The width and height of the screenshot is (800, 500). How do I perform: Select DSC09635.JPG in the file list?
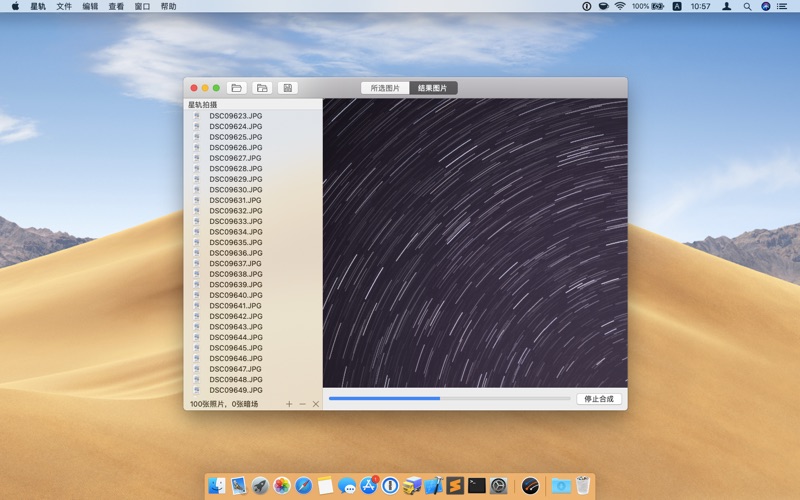235,243
